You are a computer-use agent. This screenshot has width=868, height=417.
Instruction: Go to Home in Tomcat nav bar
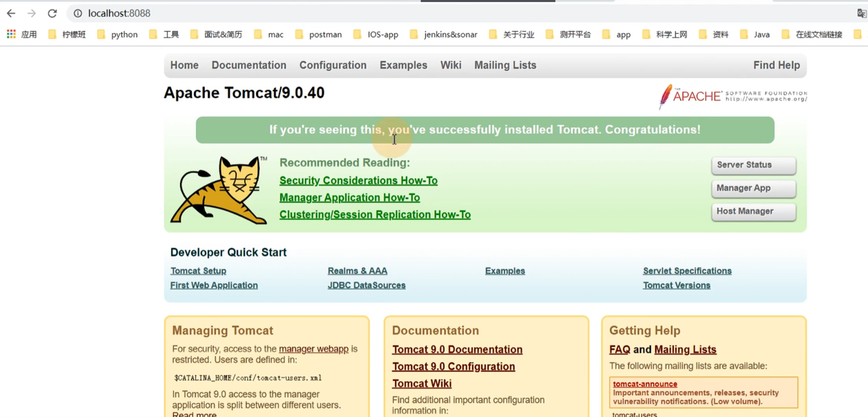(184, 65)
